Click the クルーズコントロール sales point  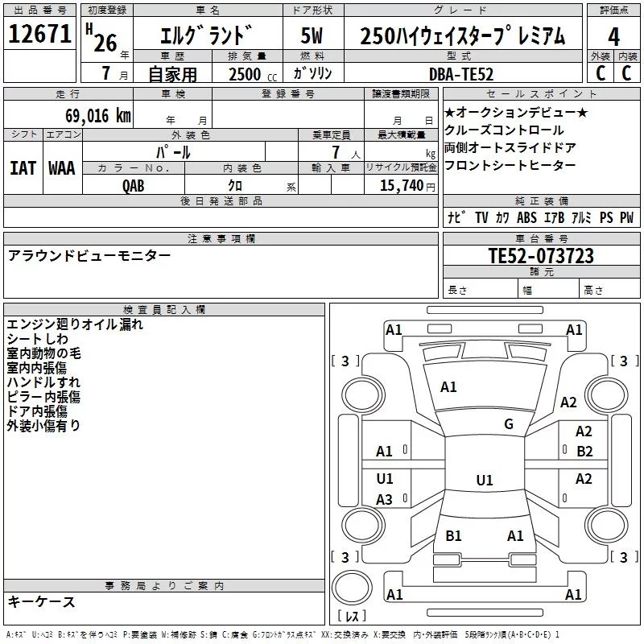[504, 130]
